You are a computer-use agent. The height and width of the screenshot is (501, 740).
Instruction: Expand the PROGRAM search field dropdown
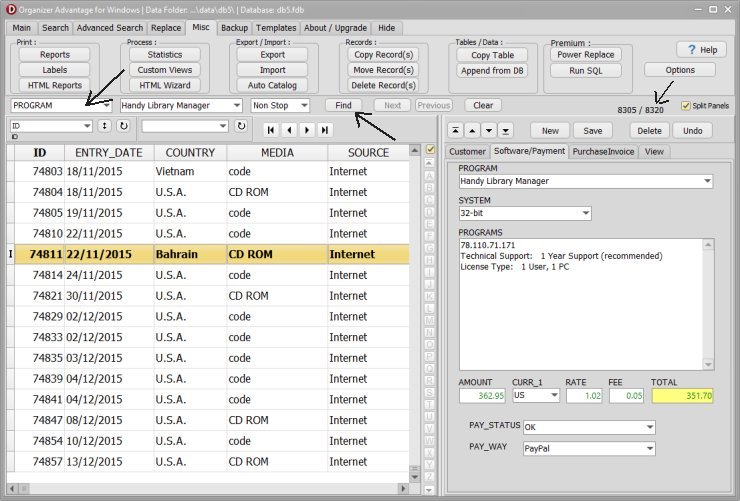(105, 105)
